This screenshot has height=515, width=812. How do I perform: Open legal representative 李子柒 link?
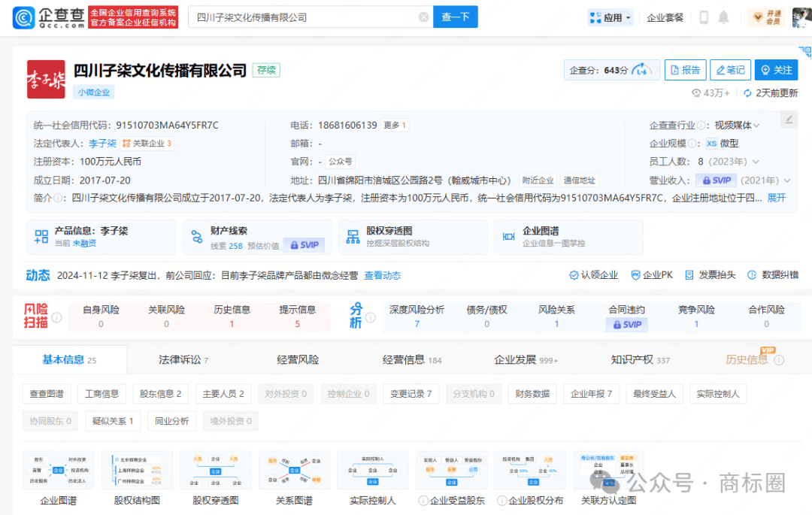pyautogui.click(x=102, y=143)
